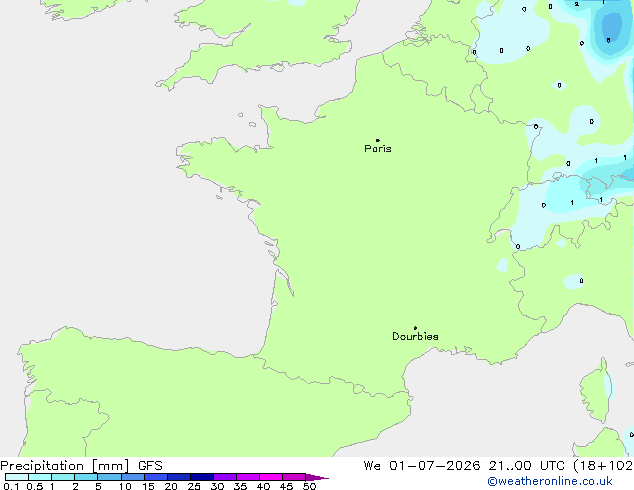Click the (18+102 forecast run text
Image resolution: width=634 pixels, height=490 pixels.
[603, 466]
